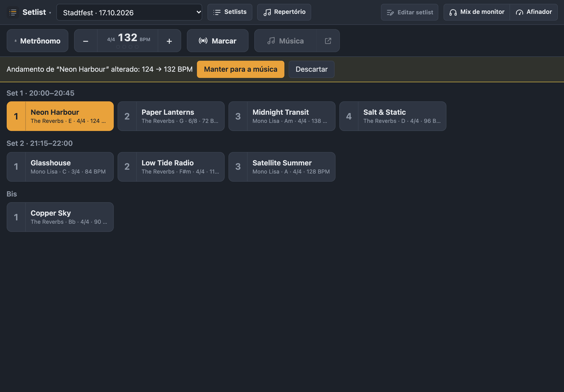Select the Satellite Summer song card

(x=282, y=167)
